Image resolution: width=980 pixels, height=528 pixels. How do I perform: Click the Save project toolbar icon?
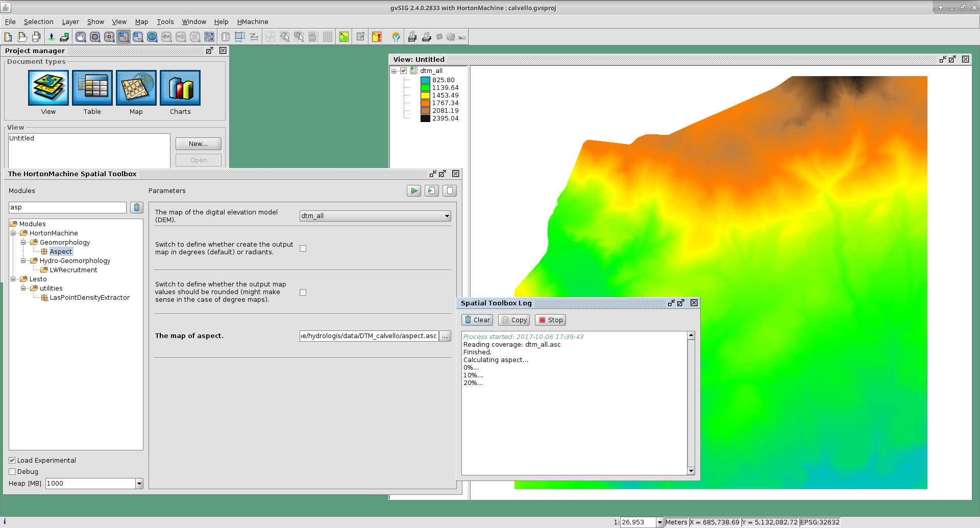coord(36,37)
